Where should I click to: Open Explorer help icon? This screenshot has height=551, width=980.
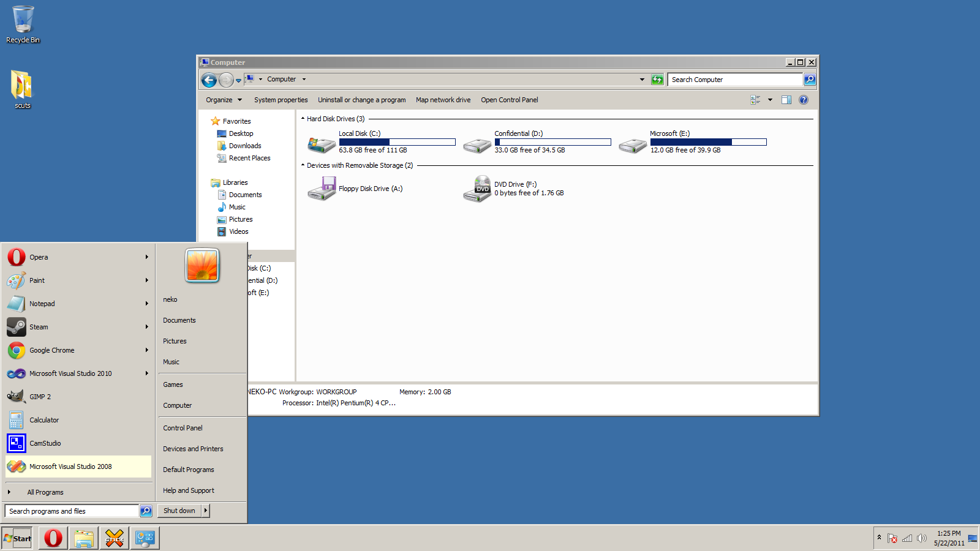[x=804, y=100]
